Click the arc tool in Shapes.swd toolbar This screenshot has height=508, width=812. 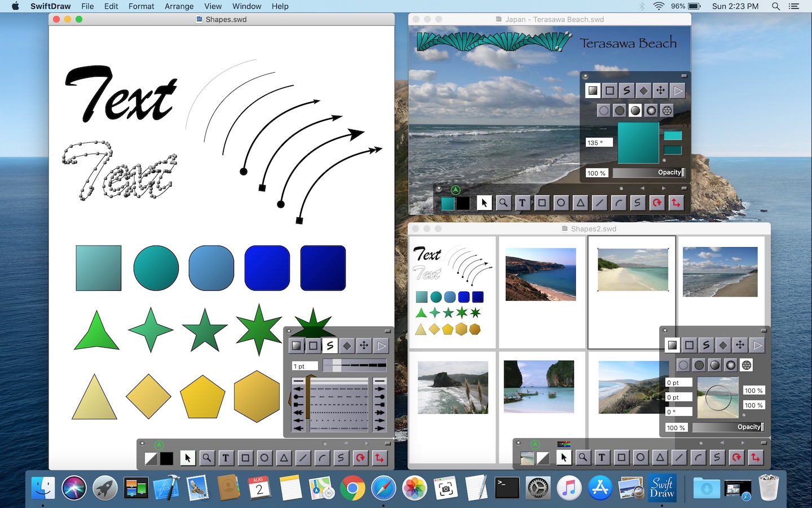point(322,458)
